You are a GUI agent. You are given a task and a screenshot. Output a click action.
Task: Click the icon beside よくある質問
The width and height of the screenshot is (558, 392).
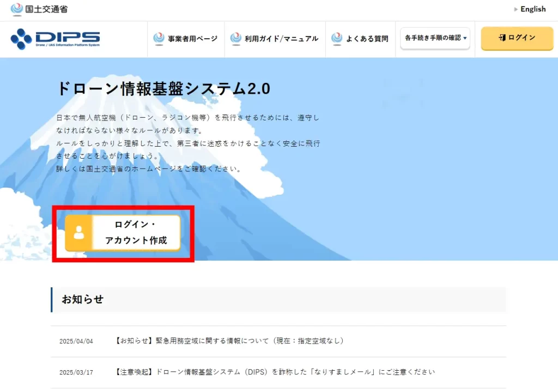click(x=337, y=38)
